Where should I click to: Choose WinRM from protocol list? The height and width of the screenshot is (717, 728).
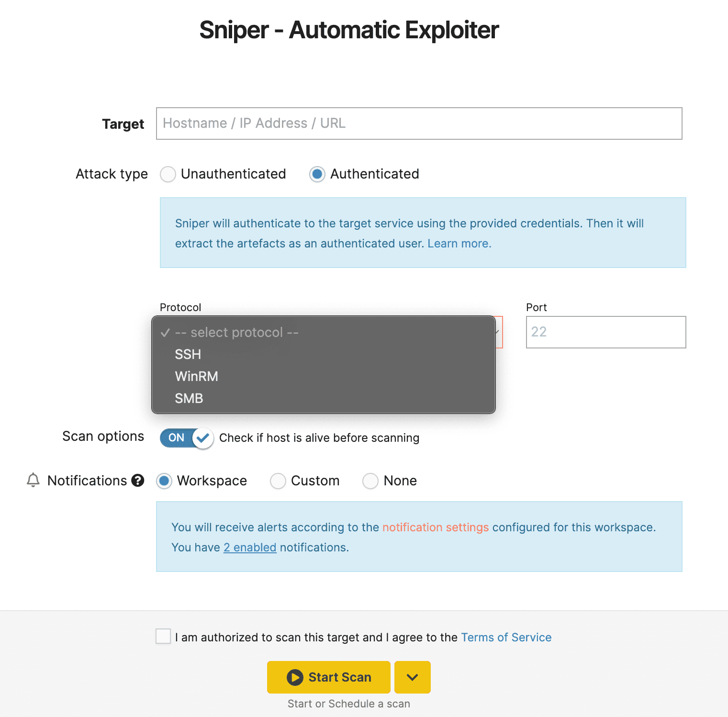pos(323,376)
